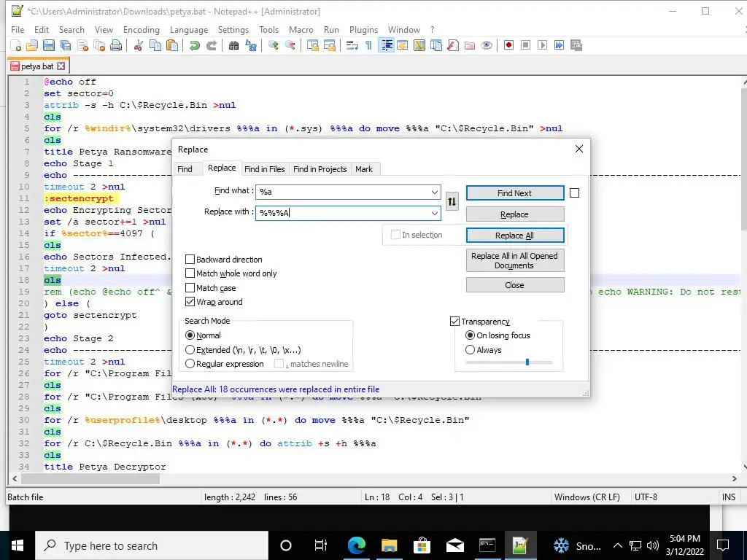Click the Cut scissors icon
747x560 pixels.
point(138,46)
